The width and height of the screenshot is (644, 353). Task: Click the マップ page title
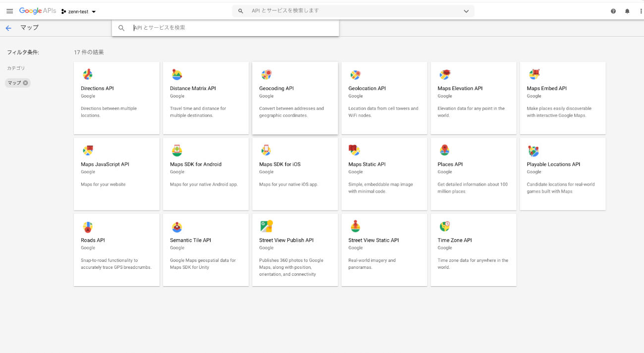click(x=29, y=28)
